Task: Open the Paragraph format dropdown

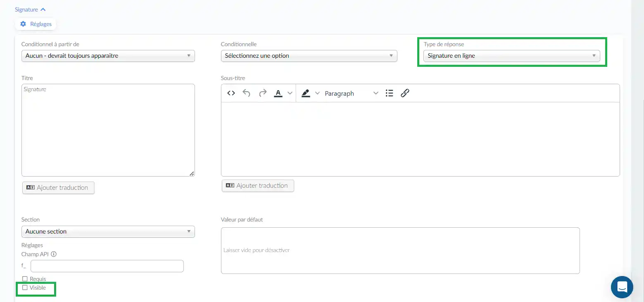Action: pyautogui.click(x=352, y=93)
